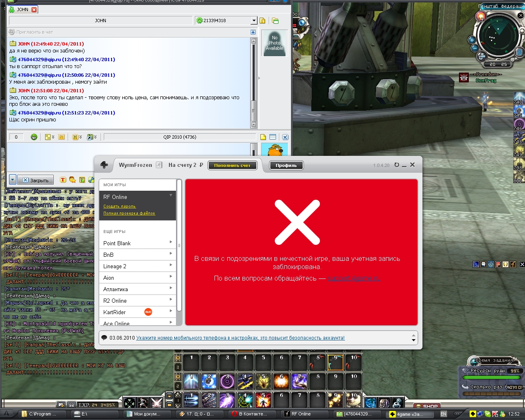Collapse the RF Online game entry

click(171, 195)
